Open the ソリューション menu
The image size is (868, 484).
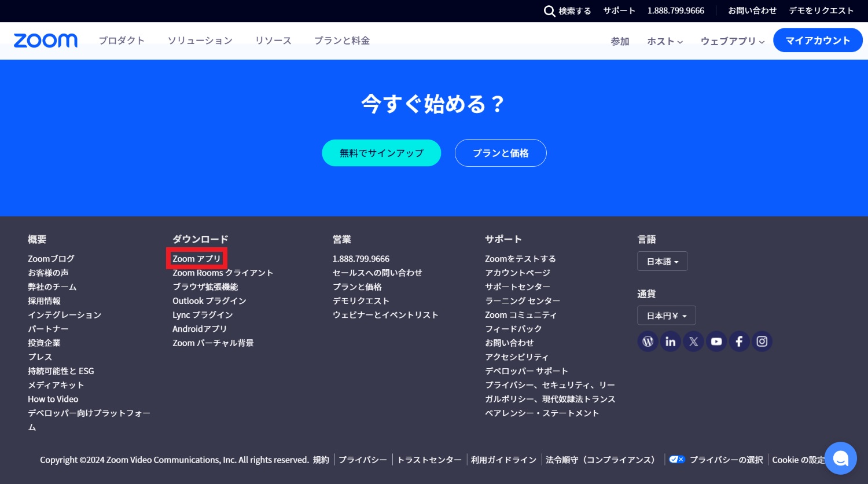tap(200, 41)
